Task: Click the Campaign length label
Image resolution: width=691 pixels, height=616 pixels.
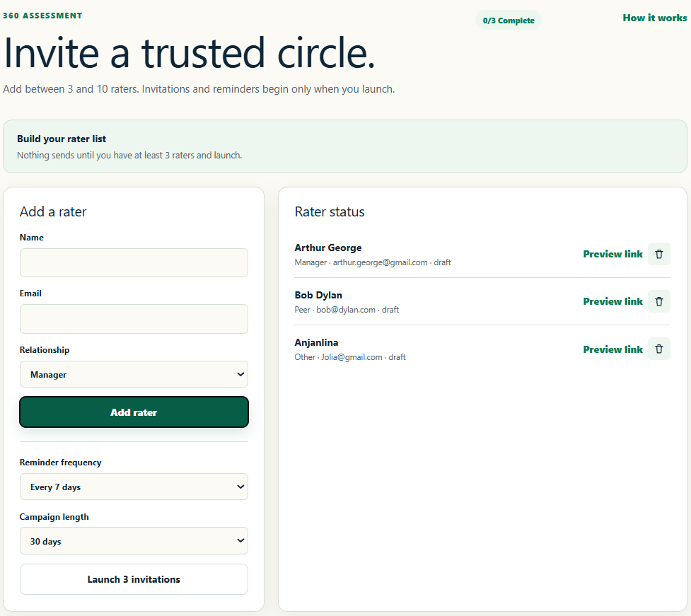Action: [54, 517]
